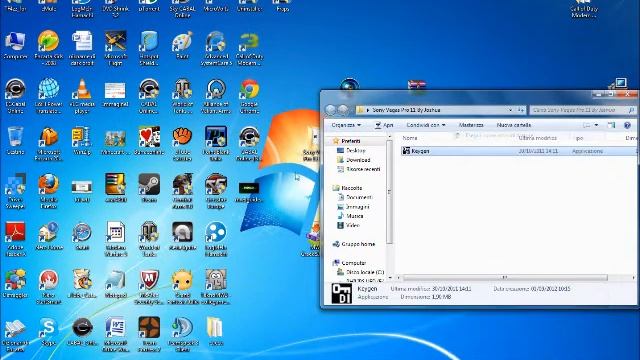
Task: Select Desktop under Preferiti
Action: pyautogui.click(x=356, y=151)
